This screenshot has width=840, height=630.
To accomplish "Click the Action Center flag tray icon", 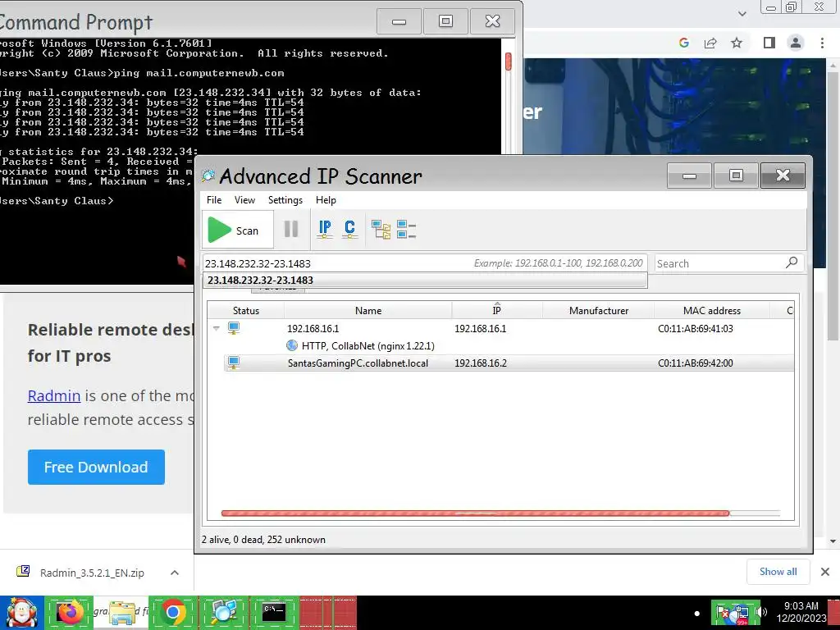I will click(x=722, y=612).
